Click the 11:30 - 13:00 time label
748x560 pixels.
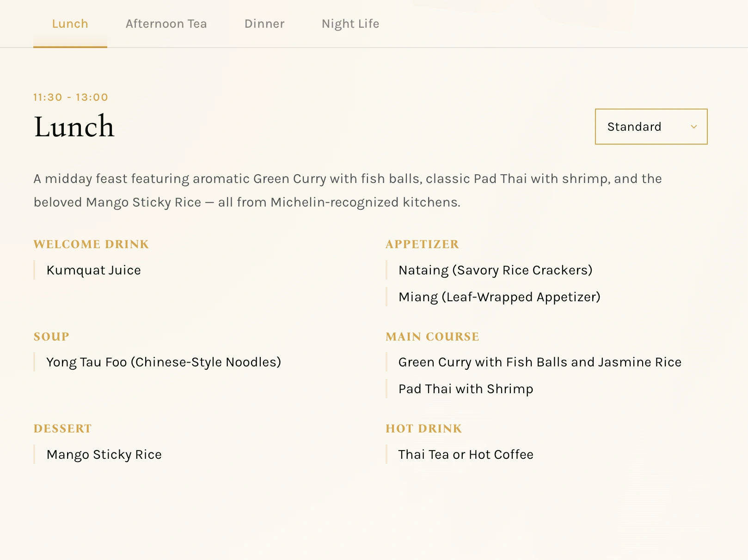pos(71,97)
